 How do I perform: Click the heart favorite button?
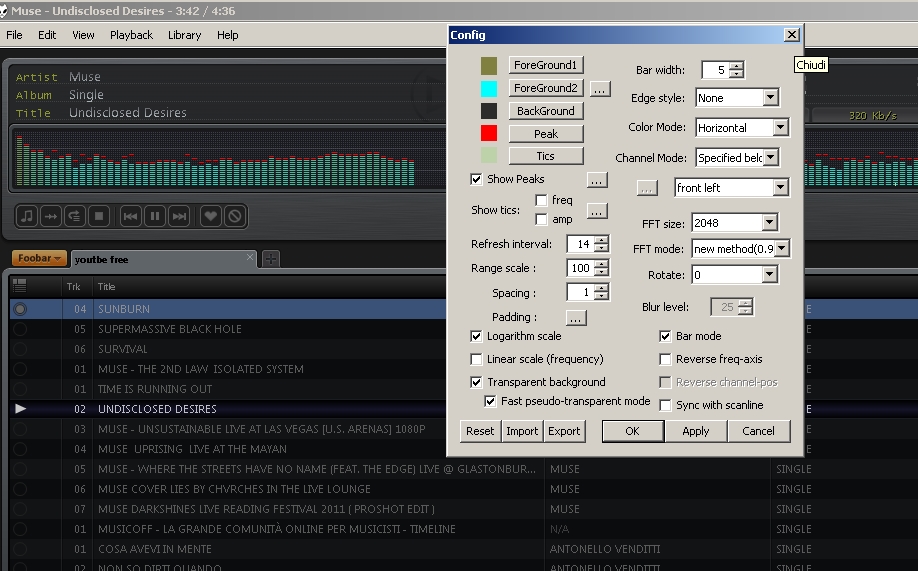(x=210, y=216)
